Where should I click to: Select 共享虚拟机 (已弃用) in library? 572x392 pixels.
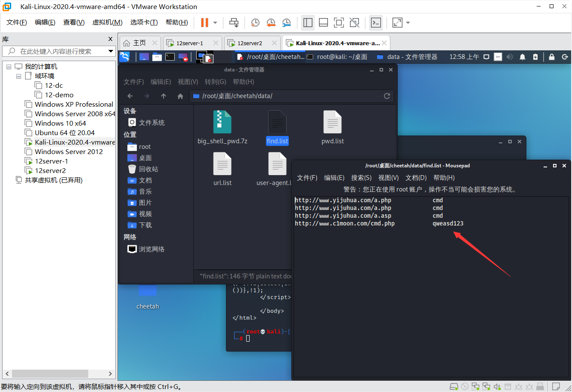[x=54, y=180]
